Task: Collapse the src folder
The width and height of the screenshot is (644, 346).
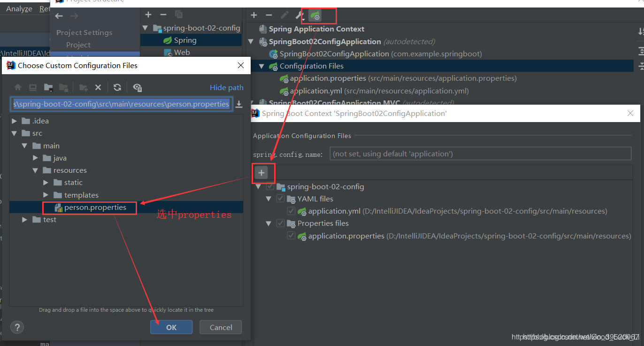Action: click(15, 133)
